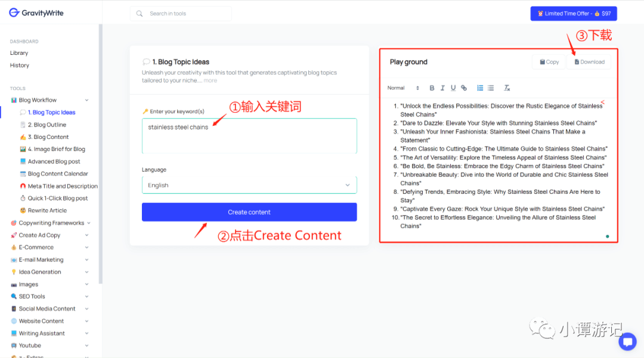Click the keyword input containing stainless steel chains
Viewport: 644px width, 358px height.
(x=249, y=135)
